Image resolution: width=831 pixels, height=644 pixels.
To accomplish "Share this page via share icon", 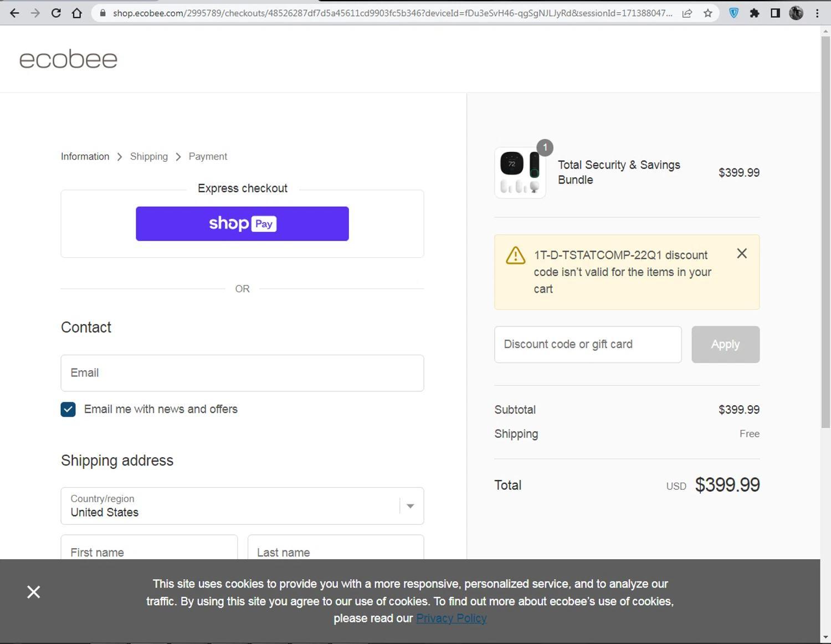I will (x=687, y=13).
